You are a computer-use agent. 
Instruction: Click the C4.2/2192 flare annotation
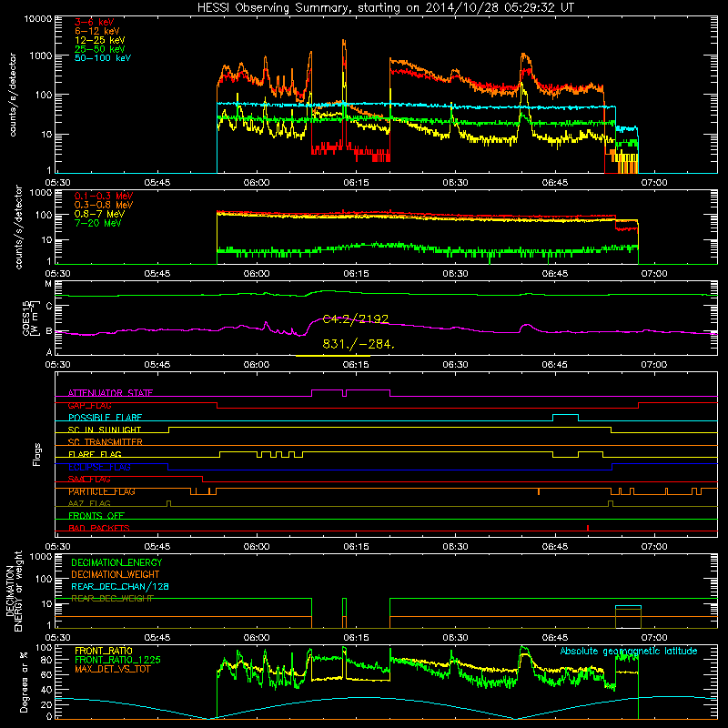(356, 319)
